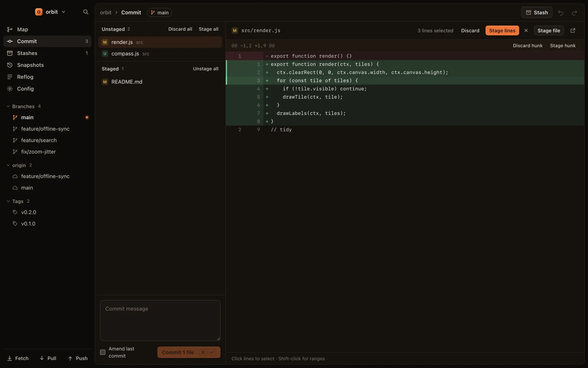Discard the selected lines
Image resolution: width=588 pixels, height=368 pixels.
click(x=470, y=30)
